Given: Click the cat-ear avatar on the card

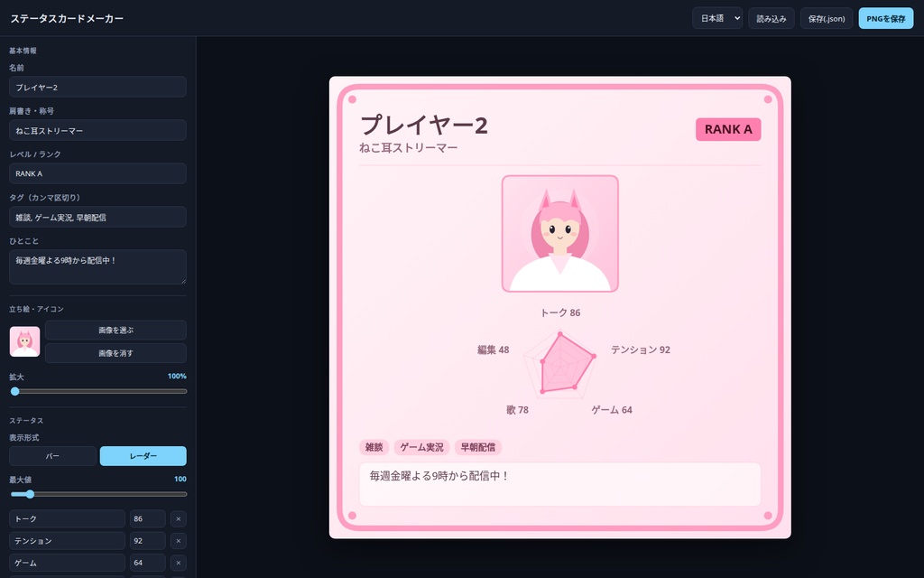Looking at the screenshot, I should click(x=559, y=234).
